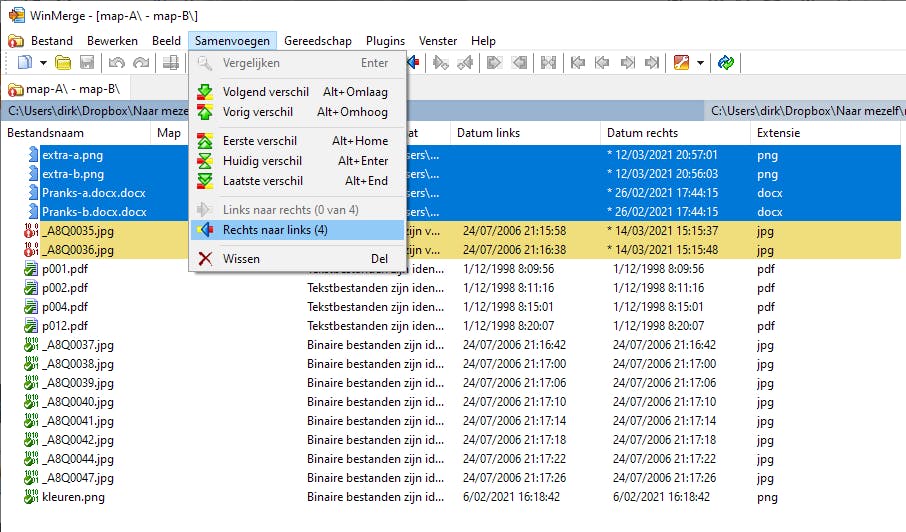Open the Plugins menu
Screen dimensions: 906x532
385,41
